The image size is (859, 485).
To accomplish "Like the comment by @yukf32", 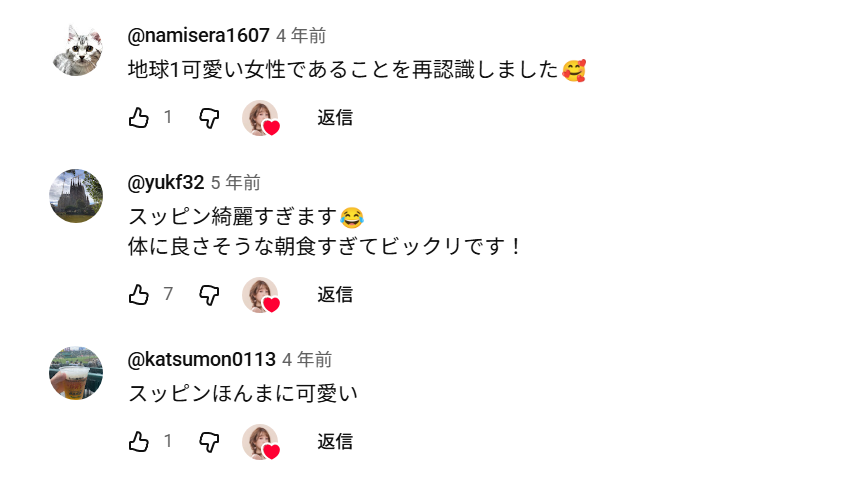I will (x=139, y=295).
